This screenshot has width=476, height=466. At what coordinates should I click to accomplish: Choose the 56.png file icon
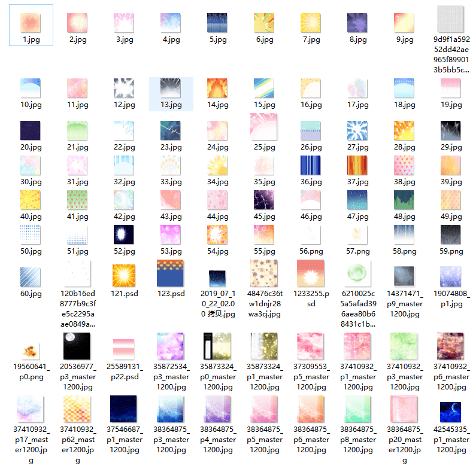pos(311,236)
